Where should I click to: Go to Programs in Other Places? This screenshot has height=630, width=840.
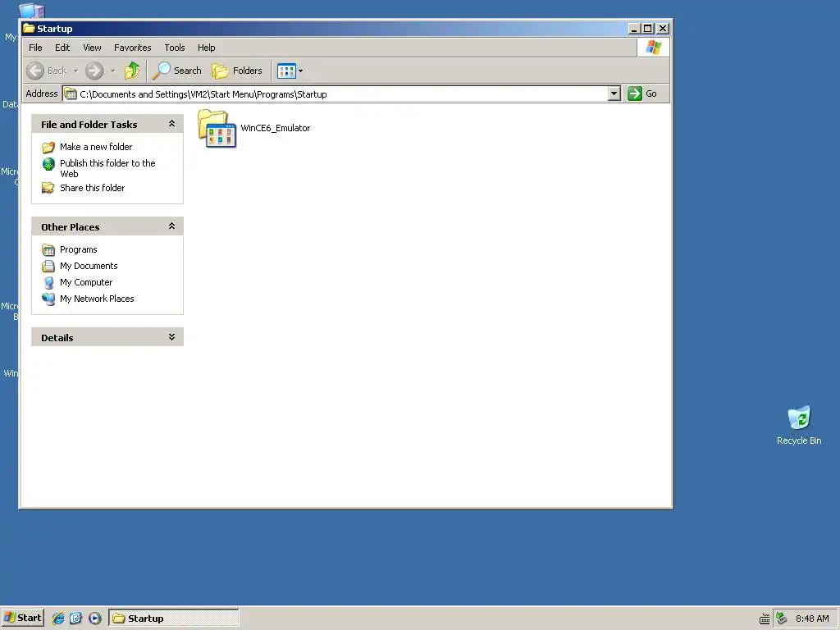pos(78,249)
